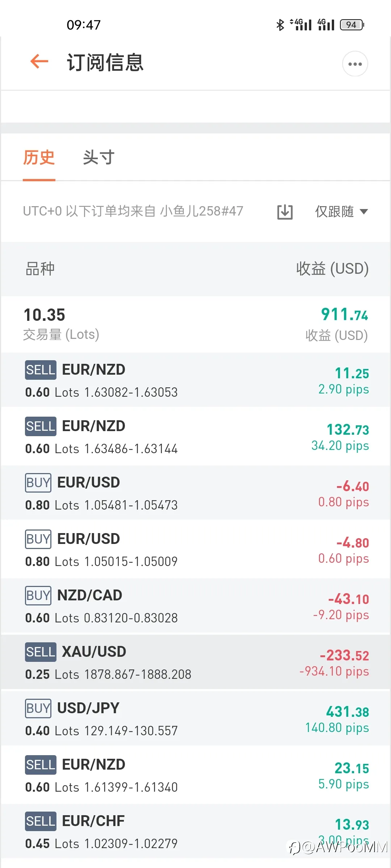Viewport: 391px width, 868px height.
Task: Tap SELL badge on XAU/USD order
Action: 41,652
